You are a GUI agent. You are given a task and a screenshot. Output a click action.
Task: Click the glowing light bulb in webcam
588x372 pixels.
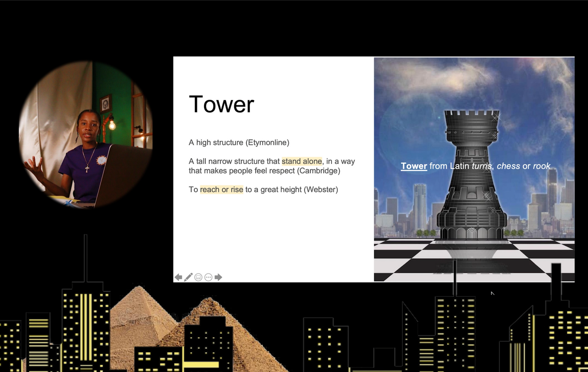[112, 126]
